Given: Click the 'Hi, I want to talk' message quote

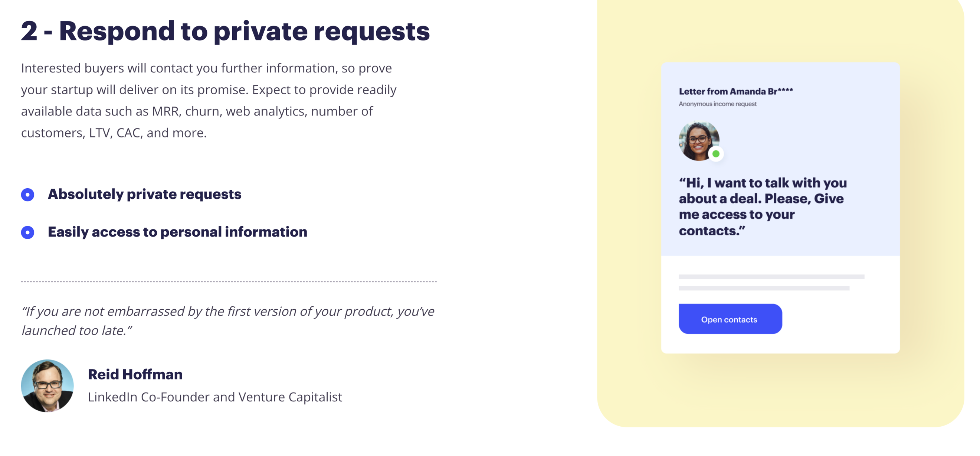Looking at the screenshot, I should (x=763, y=206).
